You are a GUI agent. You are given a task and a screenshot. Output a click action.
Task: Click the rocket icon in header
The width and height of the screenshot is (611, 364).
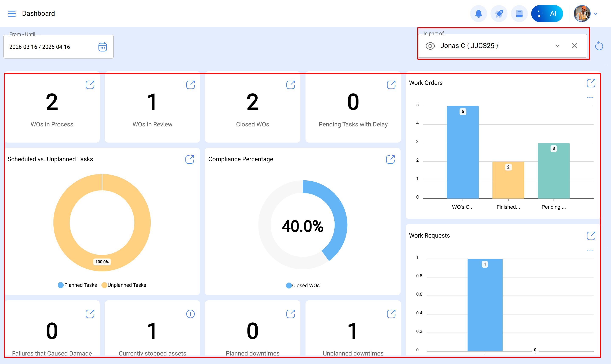coord(499,14)
